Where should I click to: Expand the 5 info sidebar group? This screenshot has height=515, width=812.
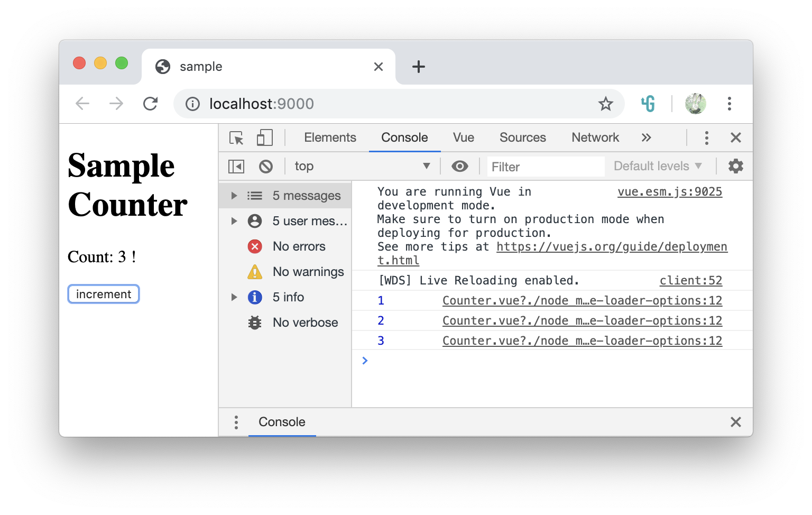pyautogui.click(x=234, y=297)
